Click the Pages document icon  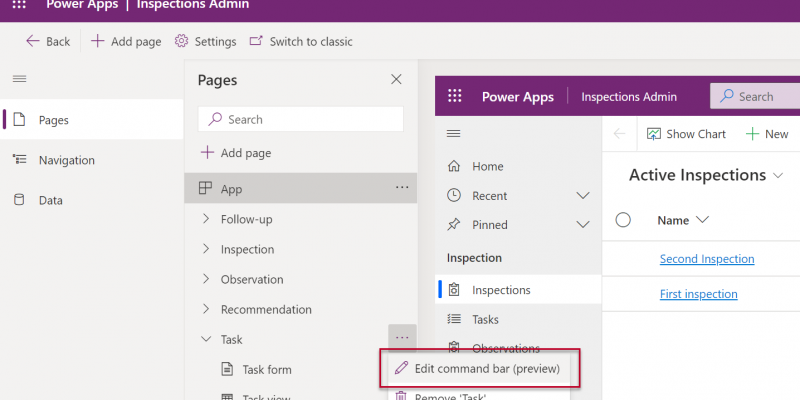tap(19, 119)
